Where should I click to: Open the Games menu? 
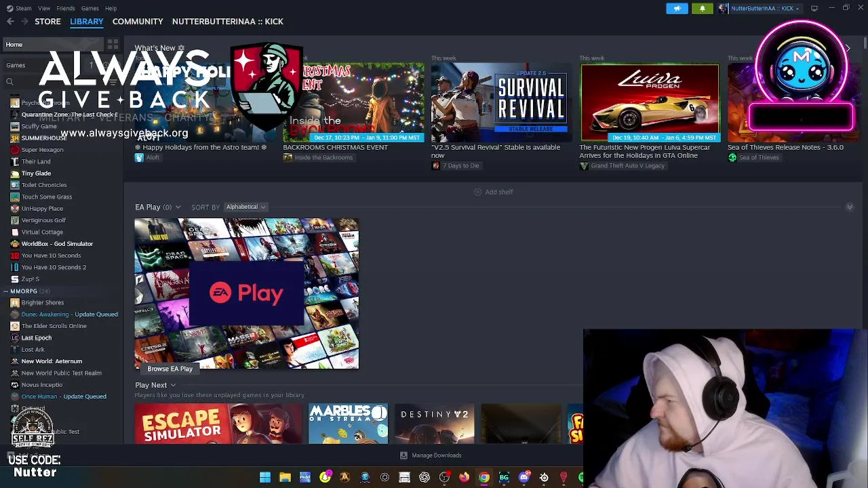coord(90,8)
